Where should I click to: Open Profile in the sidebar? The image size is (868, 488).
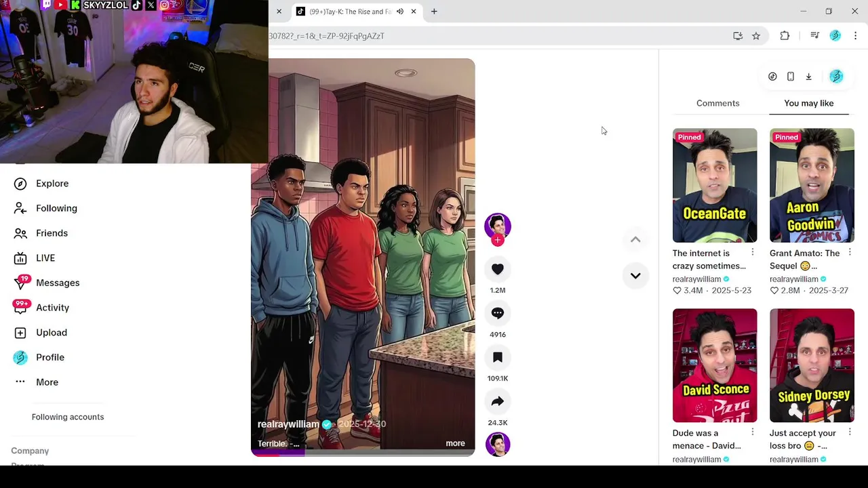[50, 357]
